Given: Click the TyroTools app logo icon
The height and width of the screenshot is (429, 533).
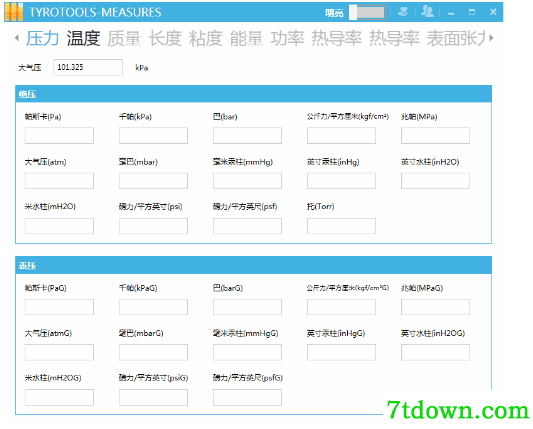Looking at the screenshot, I should point(14,12).
